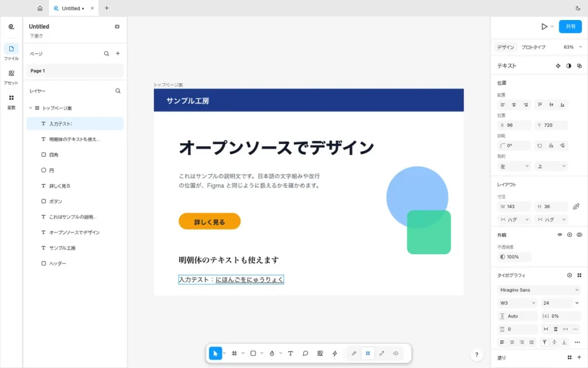Select the ヘッダー layer

75,263
